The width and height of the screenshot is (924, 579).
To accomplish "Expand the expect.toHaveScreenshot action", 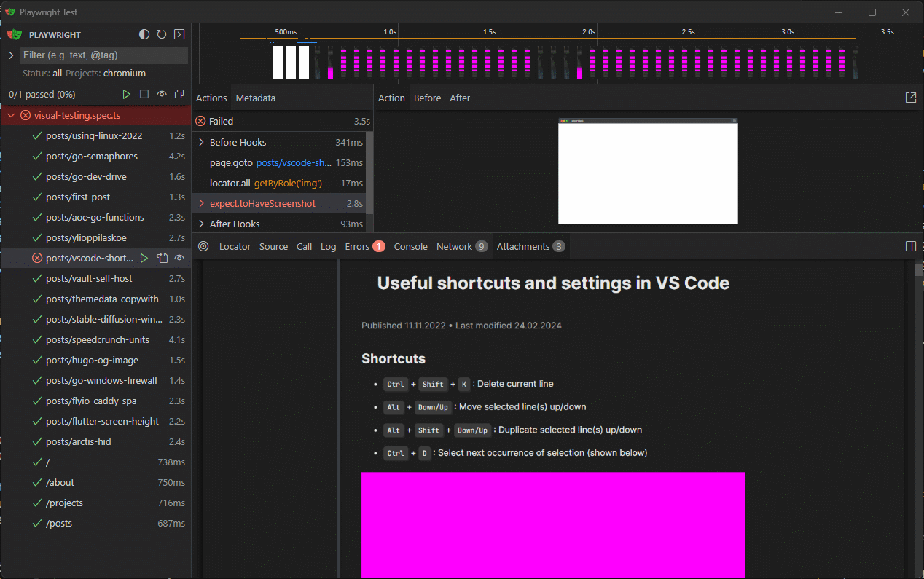I will tap(202, 203).
